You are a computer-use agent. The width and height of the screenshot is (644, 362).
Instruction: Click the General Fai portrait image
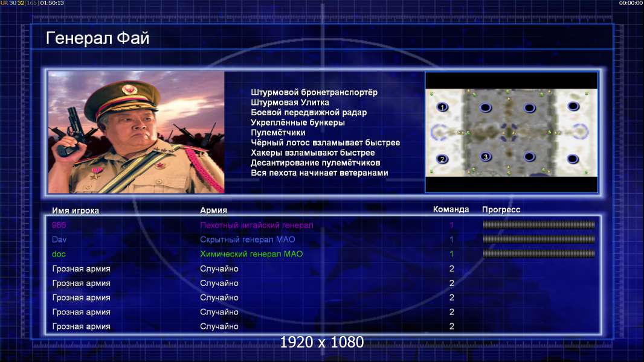point(137,132)
